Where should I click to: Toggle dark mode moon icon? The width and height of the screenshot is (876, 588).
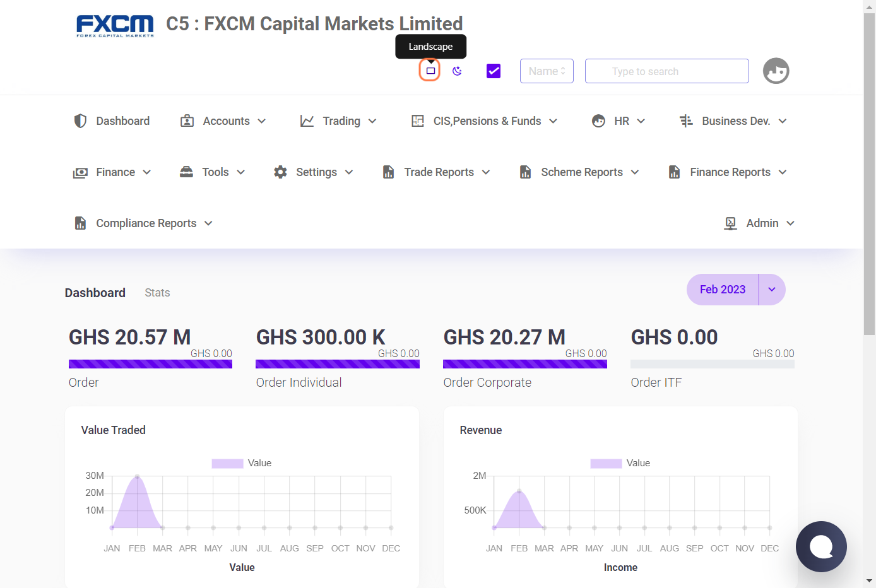tap(458, 71)
